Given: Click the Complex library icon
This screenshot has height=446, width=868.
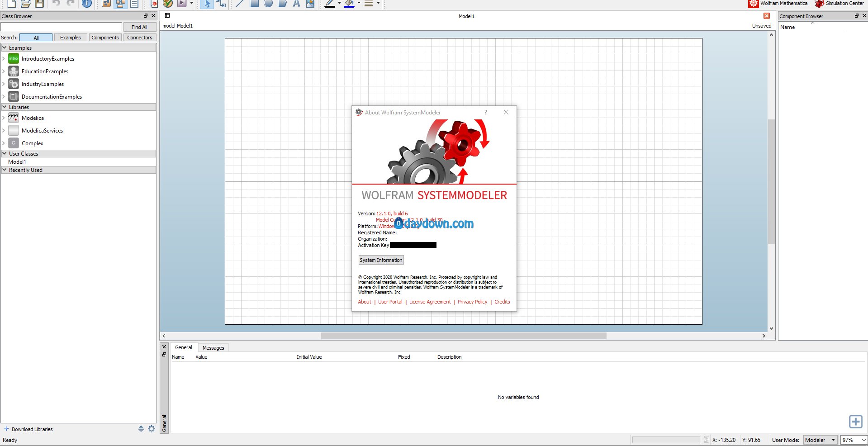Looking at the screenshot, I should (14, 143).
